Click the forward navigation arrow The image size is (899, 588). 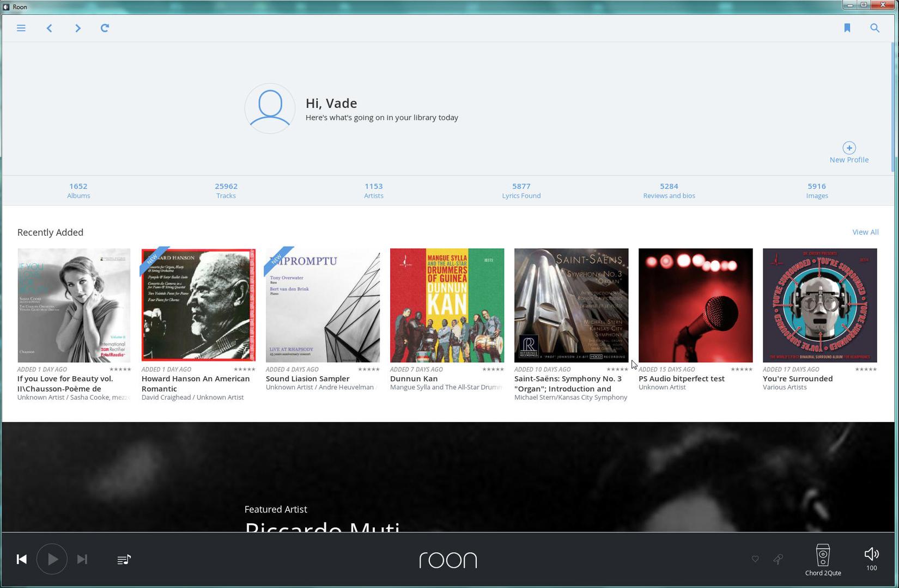click(77, 28)
